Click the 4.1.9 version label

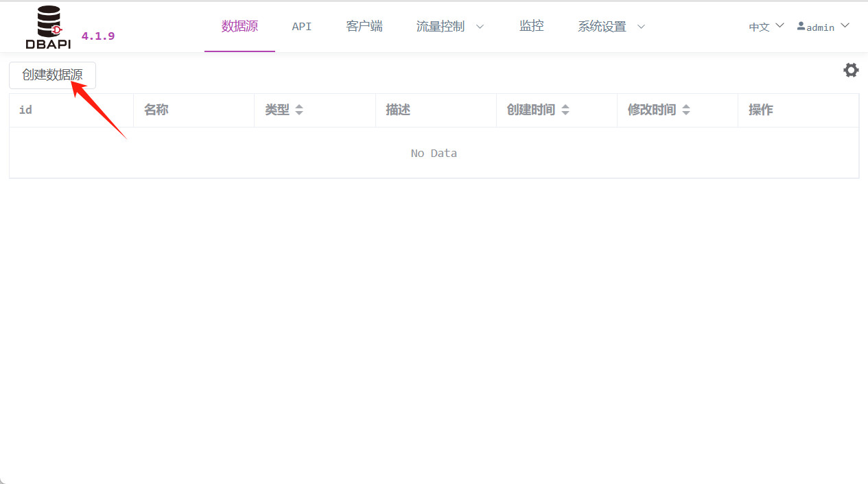pos(98,36)
